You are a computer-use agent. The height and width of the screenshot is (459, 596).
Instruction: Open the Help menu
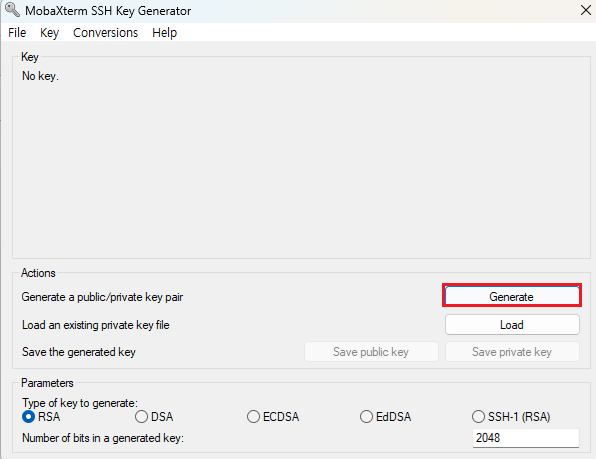tap(165, 33)
